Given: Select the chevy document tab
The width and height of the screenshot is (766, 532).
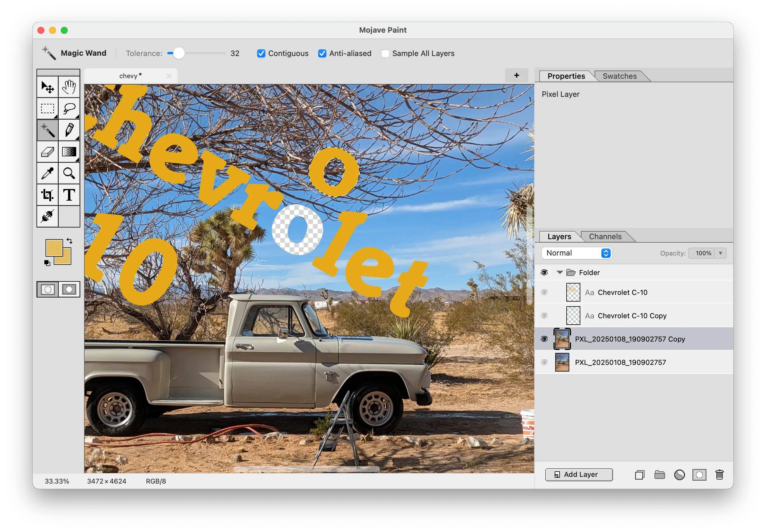Looking at the screenshot, I should pos(130,76).
